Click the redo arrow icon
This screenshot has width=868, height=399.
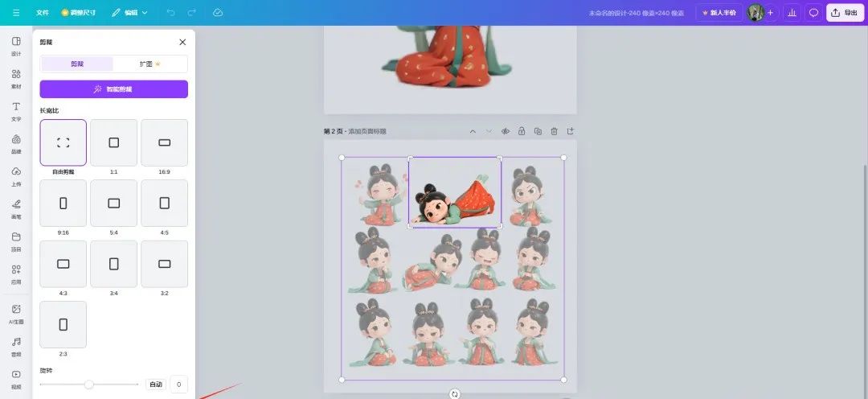[x=191, y=12]
